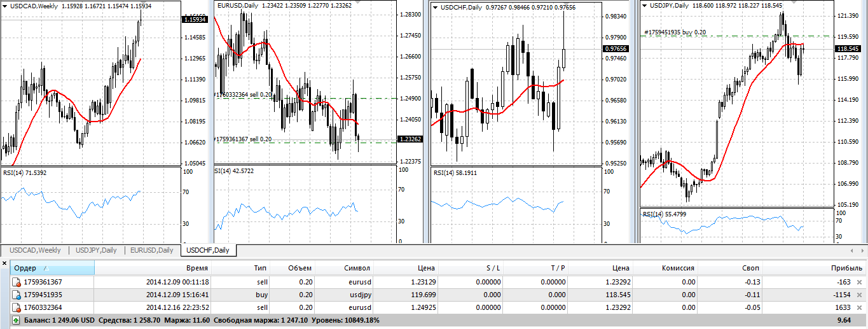Switch to the USDCAD,Weekly tab
This screenshot has width=868, height=329.
pos(35,250)
